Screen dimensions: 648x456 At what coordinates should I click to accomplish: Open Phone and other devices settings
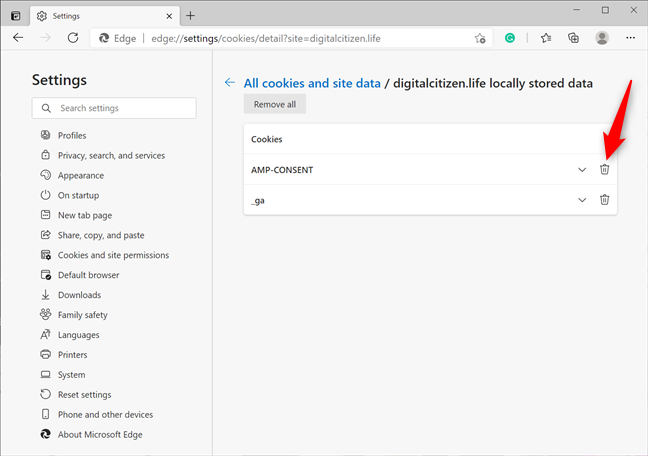pos(105,415)
